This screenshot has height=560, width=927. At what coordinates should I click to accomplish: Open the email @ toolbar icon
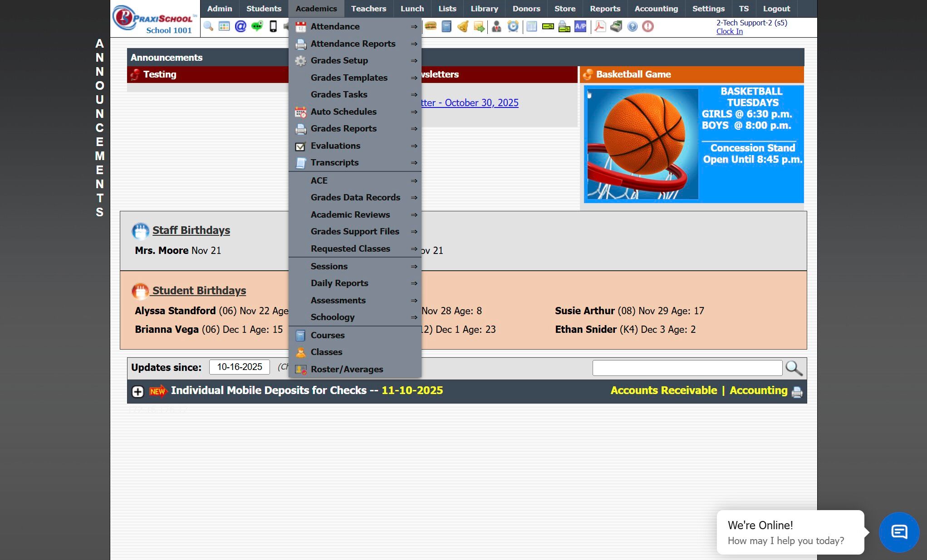240,26
